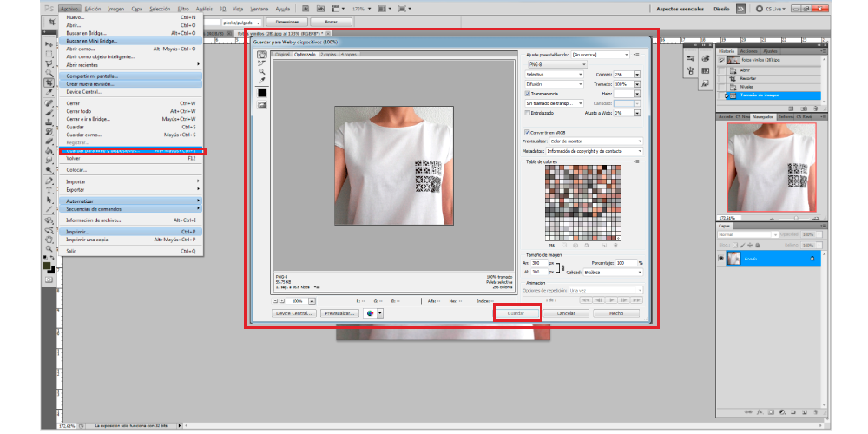868x434 pixels.
Task: Delete selected color from color table
Action: [616, 244]
